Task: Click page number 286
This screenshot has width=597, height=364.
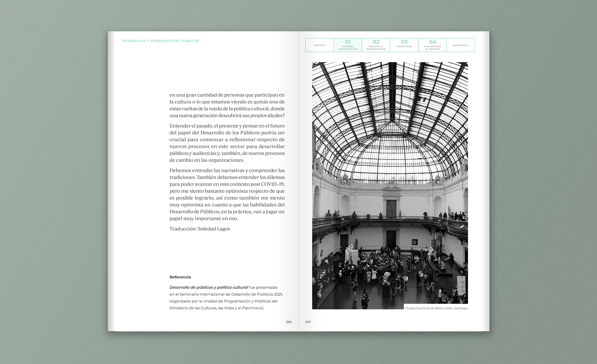Action: 288,322
